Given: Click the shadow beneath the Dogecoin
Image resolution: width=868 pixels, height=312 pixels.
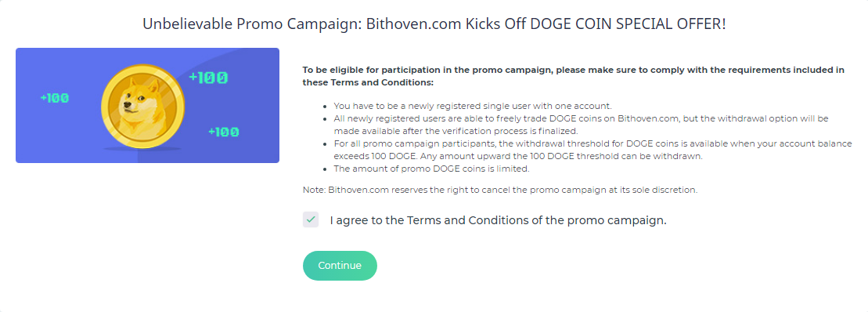Looking at the screenshot, I should (x=142, y=149).
